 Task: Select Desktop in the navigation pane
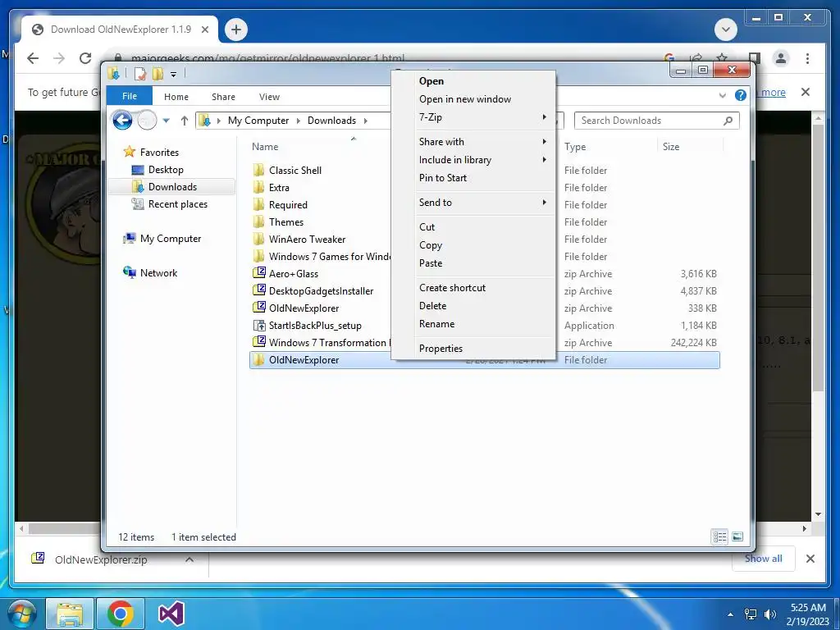tap(166, 170)
